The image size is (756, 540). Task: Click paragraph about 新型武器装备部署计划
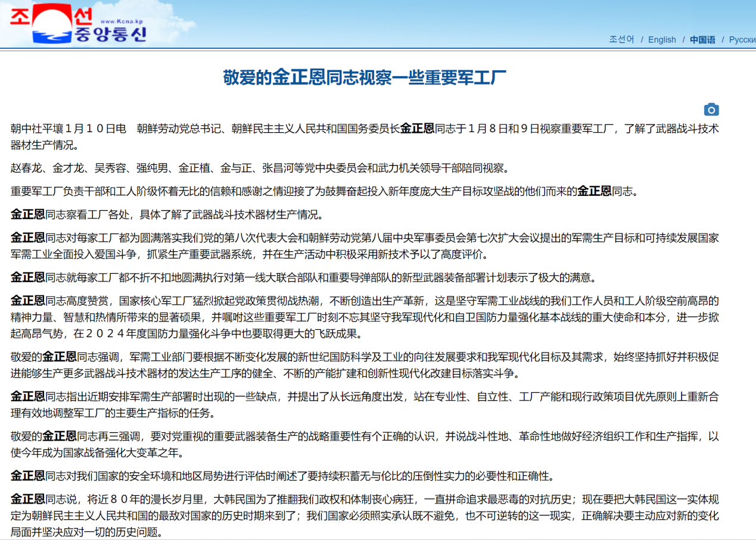pos(304,277)
